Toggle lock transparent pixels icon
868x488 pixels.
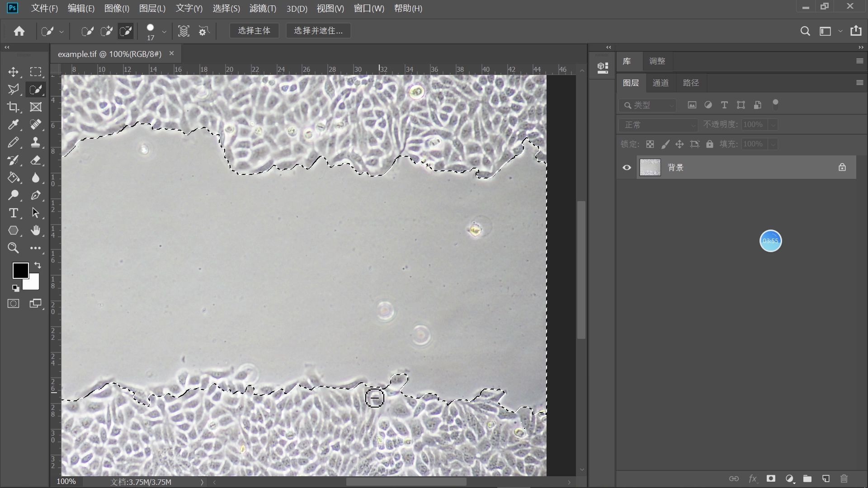pos(650,144)
